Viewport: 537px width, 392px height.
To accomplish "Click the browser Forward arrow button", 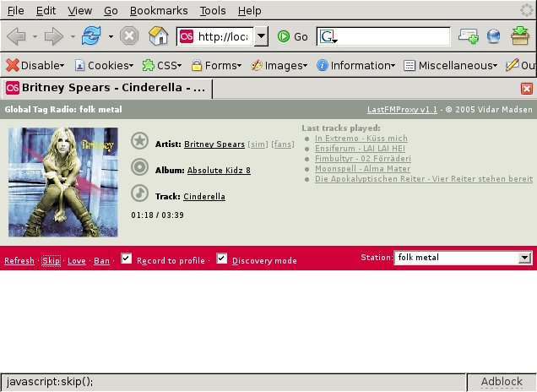I will pos(54,36).
